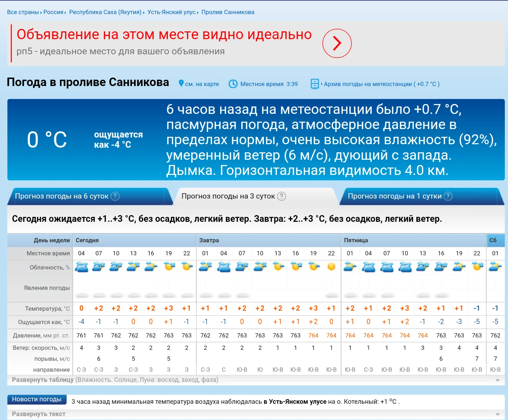The width and height of the screenshot is (508, 420).
Task: Open the 'Прогноз погоды на 1 сутки' tab
Action: click(394, 196)
